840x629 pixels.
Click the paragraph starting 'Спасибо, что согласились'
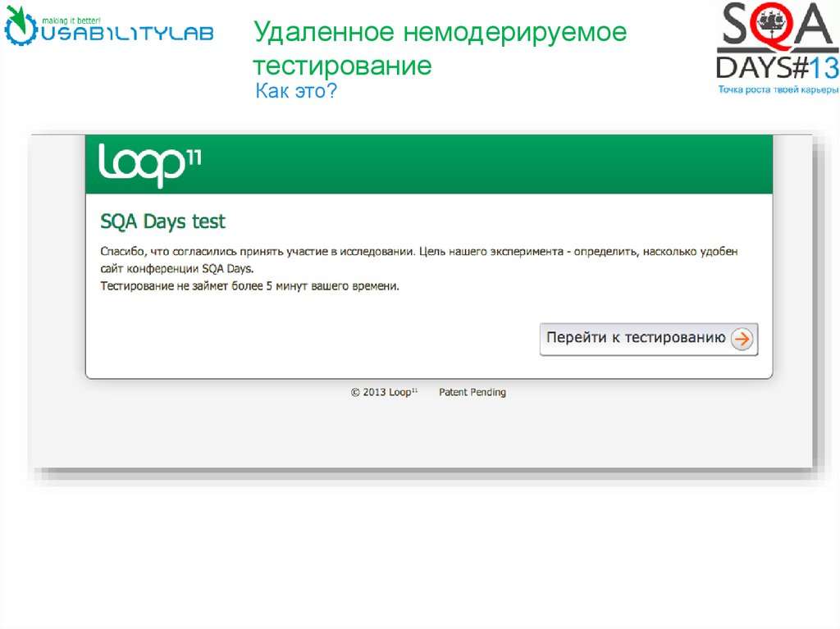pyautogui.click(x=419, y=260)
